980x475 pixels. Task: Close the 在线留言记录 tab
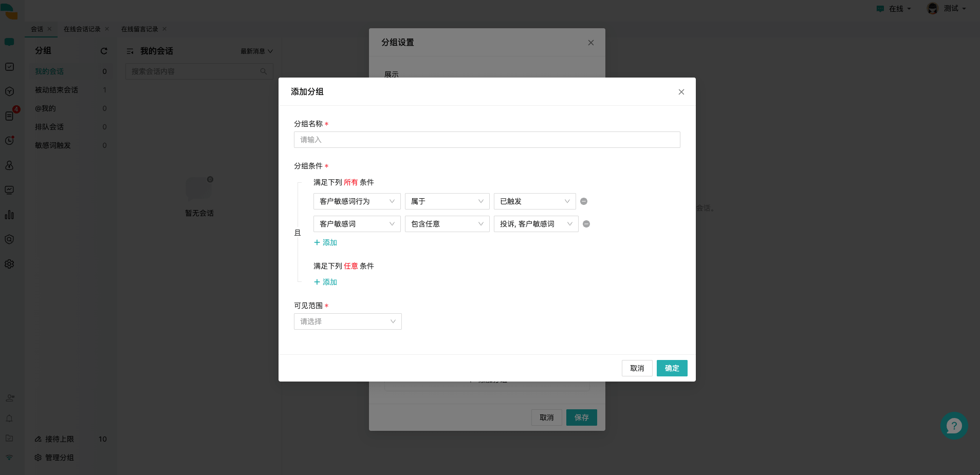[164, 29]
